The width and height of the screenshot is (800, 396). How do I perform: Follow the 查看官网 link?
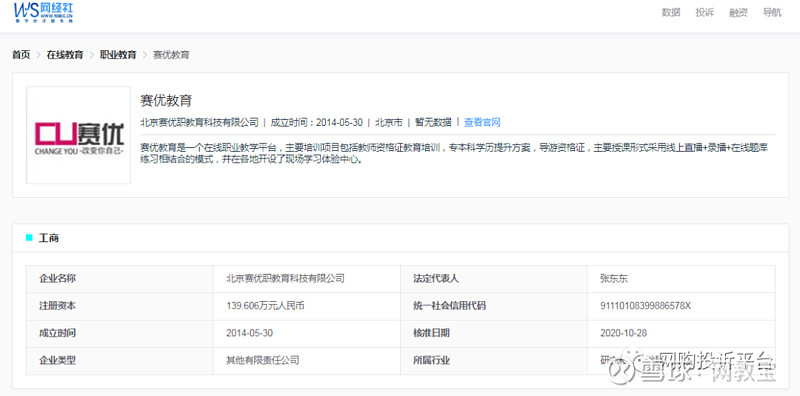(x=482, y=122)
